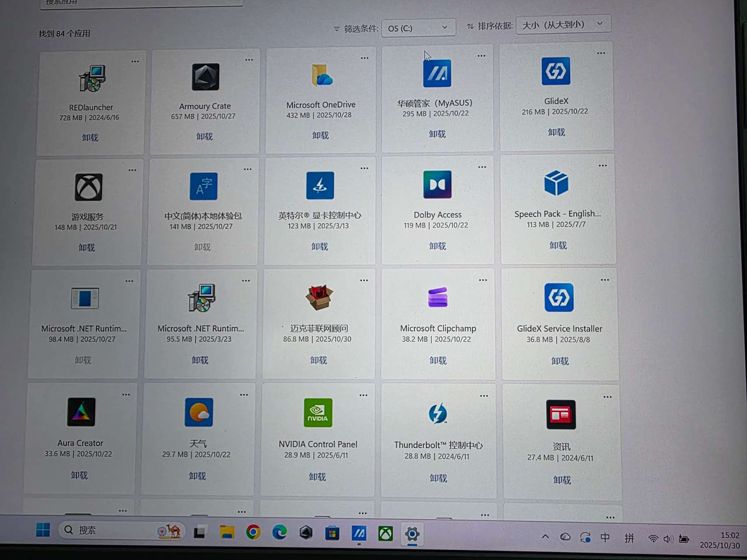The height and width of the screenshot is (560, 747).
Task: Click the Xbox 游戏服务 app icon
Action: 88,187
